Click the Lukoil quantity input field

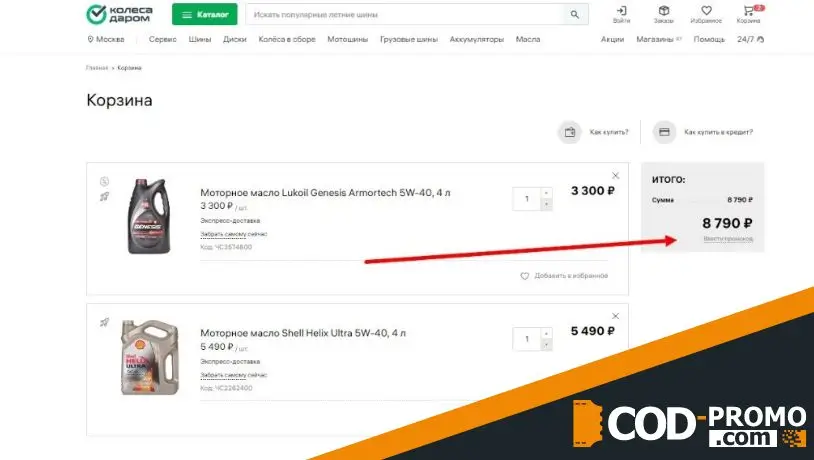[x=527, y=199]
